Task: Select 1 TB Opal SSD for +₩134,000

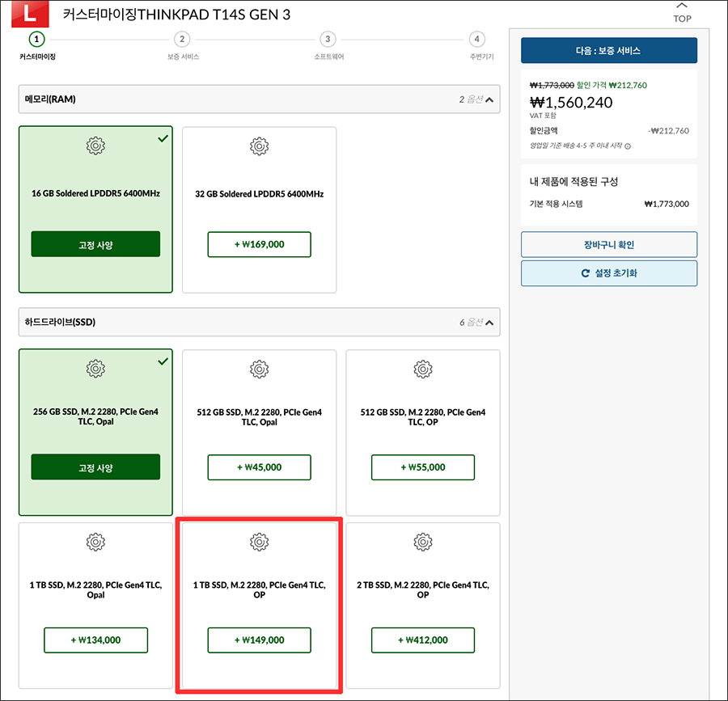Action: [x=95, y=640]
